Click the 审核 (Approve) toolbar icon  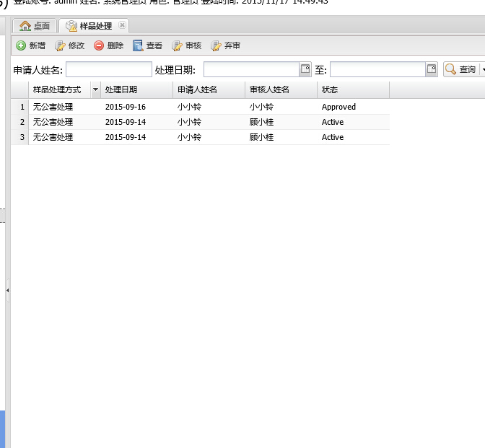[x=178, y=45]
